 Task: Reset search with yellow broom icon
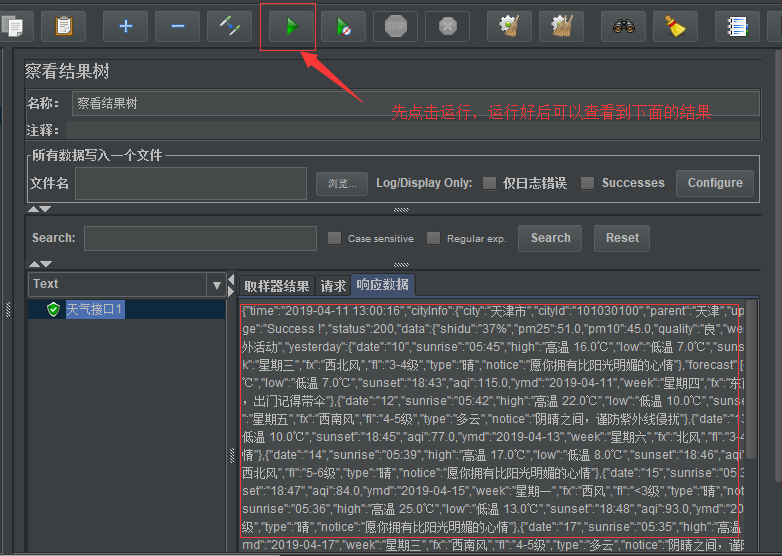tap(675, 26)
